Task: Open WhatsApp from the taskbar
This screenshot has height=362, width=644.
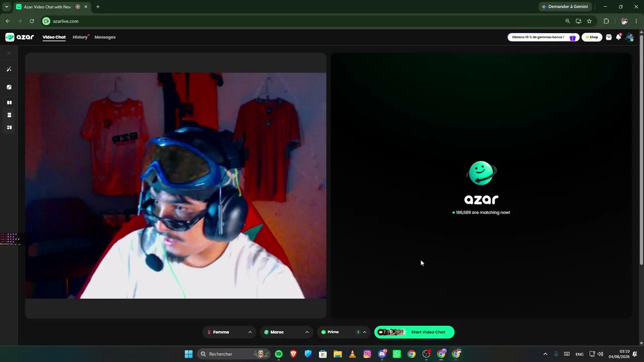Action: point(396,354)
